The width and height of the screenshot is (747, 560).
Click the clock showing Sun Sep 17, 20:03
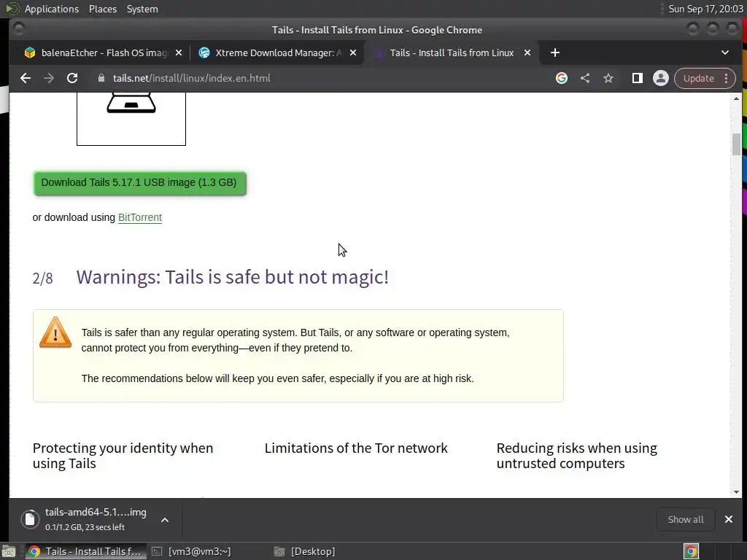[x=705, y=9]
